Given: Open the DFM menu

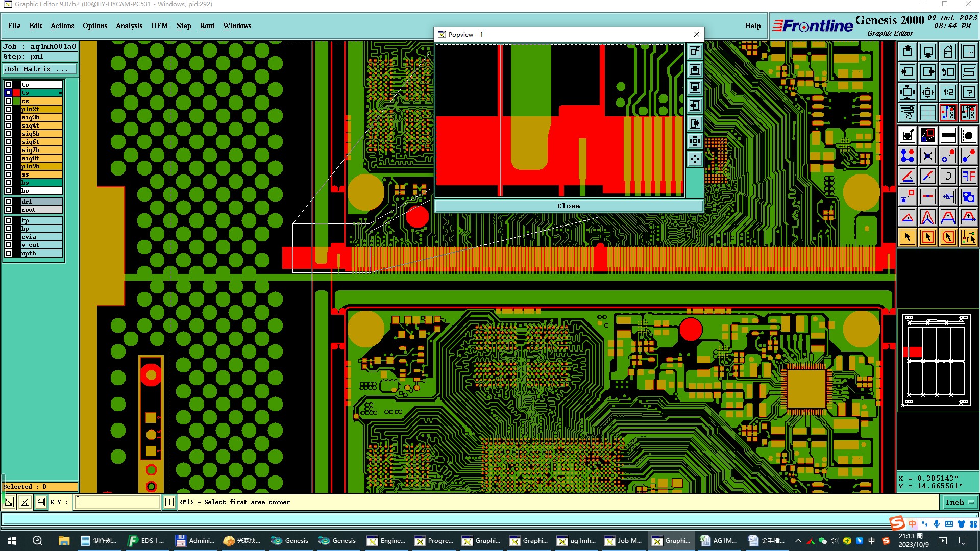Looking at the screenshot, I should point(159,26).
